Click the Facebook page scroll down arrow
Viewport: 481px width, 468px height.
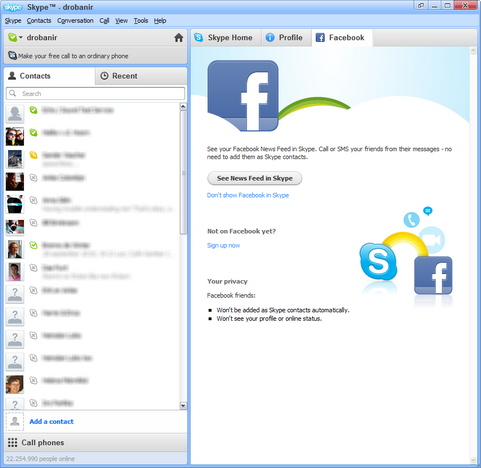coord(473,460)
